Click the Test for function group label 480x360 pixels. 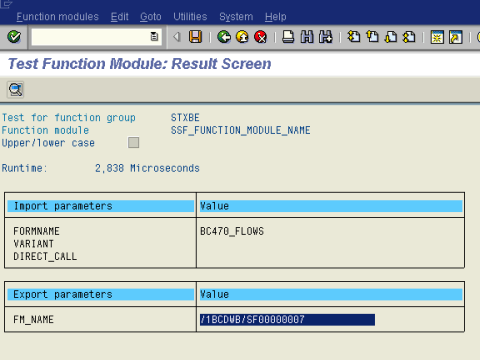point(69,117)
